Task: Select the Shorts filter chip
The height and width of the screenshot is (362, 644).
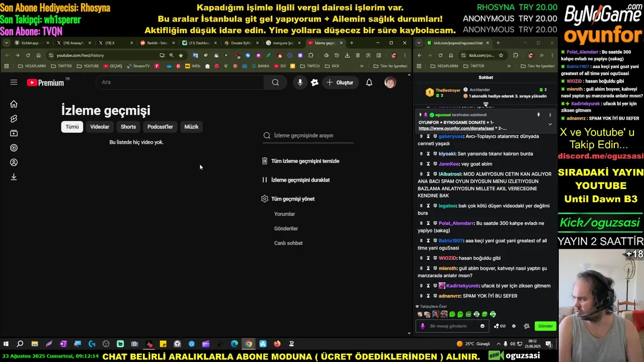Action: coord(128,127)
